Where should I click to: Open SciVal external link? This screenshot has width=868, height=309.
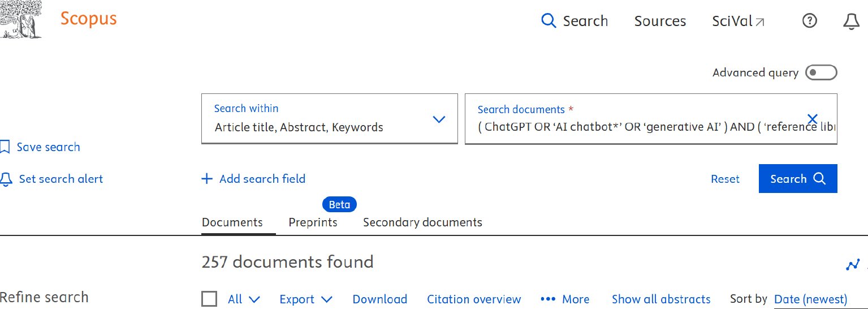click(x=739, y=22)
